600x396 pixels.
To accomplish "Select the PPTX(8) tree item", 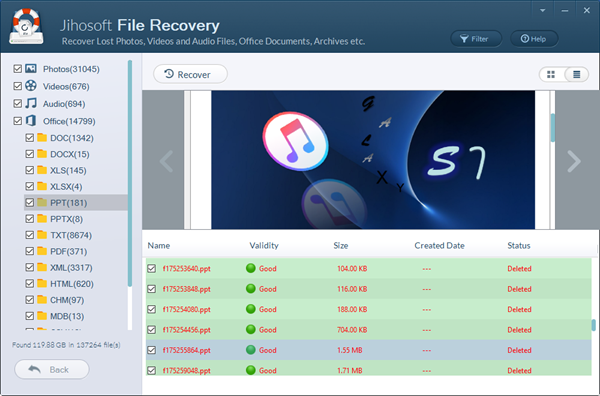I will 67,219.
